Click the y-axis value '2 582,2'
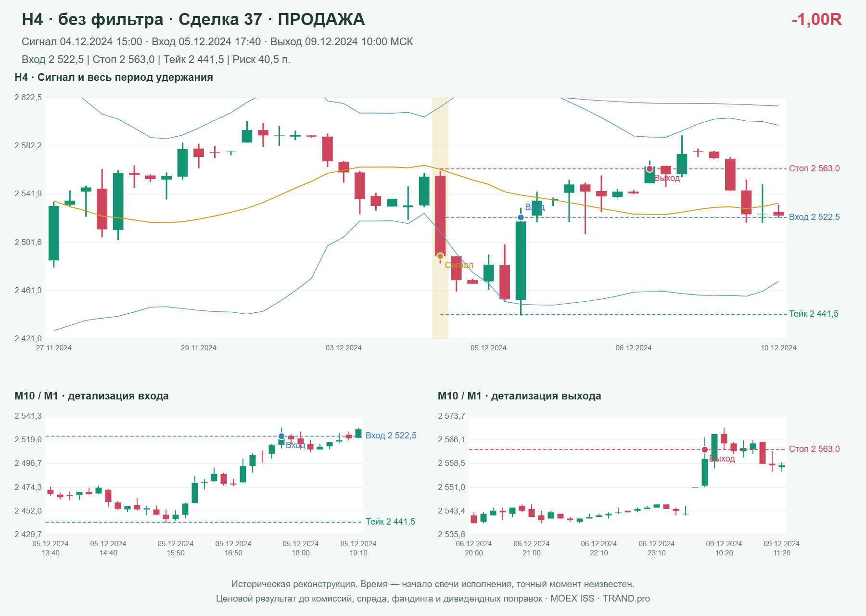The image size is (866, 616). tap(28, 146)
